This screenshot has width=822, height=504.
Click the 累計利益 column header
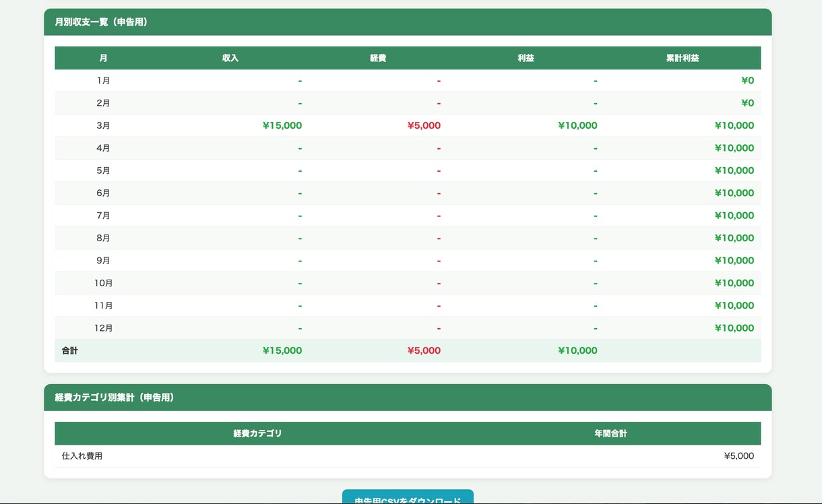click(683, 58)
